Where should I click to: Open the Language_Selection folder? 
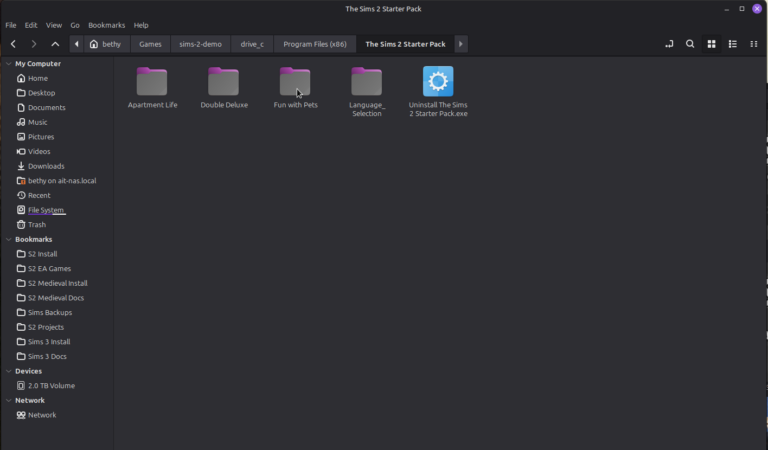[x=367, y=92]
